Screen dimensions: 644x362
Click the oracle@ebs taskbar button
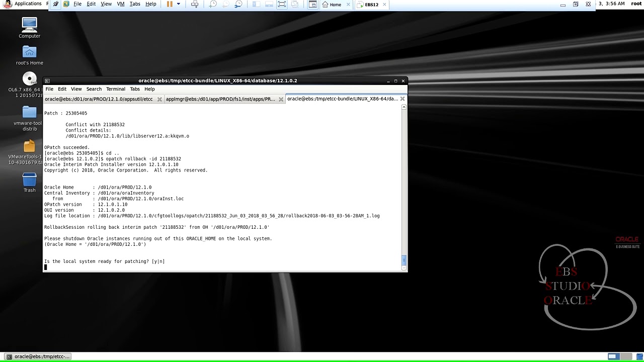click(x=38, y=356)
